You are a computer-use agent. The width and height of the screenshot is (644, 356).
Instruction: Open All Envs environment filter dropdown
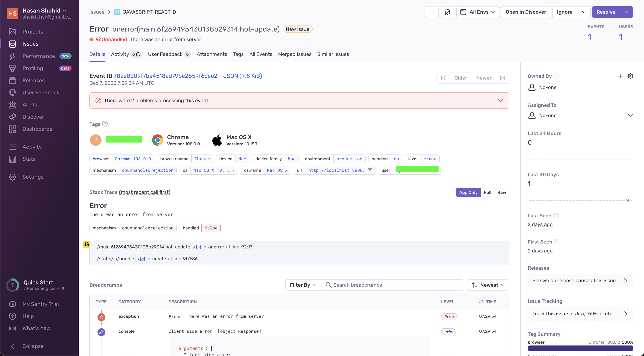pyautogui.click(x=477, y=12)
